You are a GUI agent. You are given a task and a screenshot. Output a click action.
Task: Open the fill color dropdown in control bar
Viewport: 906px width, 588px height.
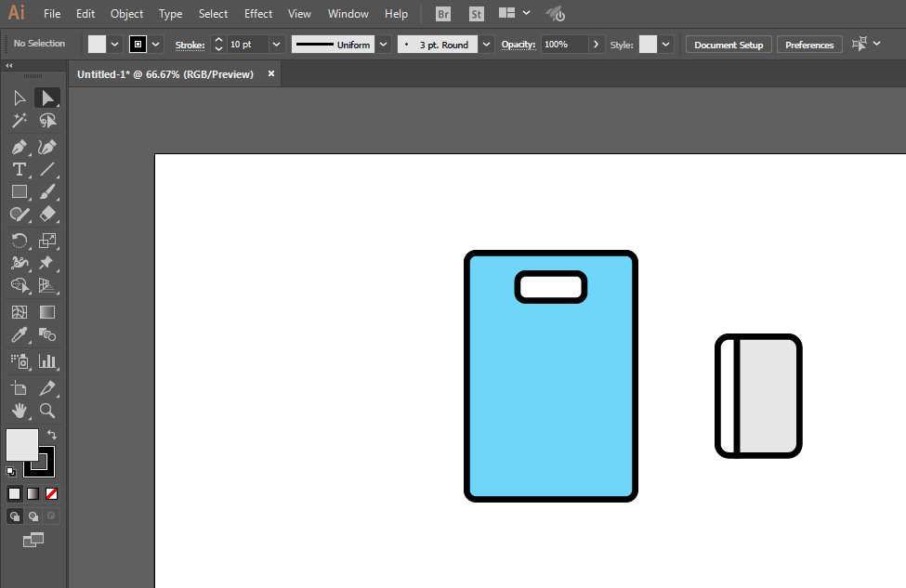coord(114,45)
